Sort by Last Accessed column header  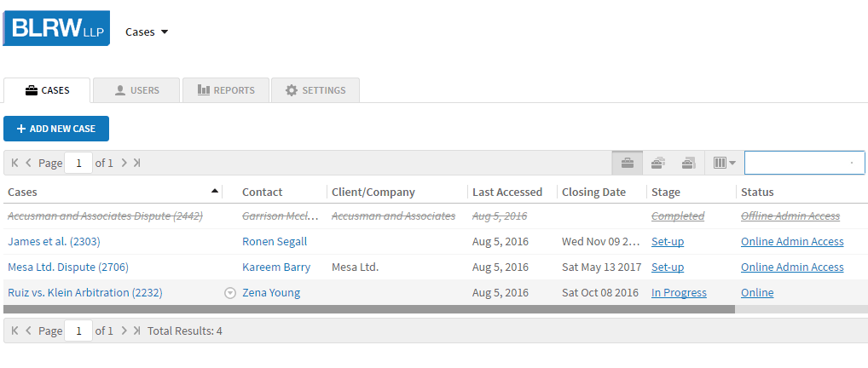point(507,192)
